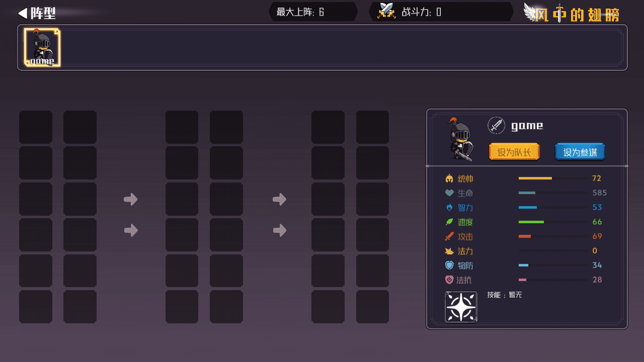This screenshot has width=644, height=362.
Task: Click the 生命 heart icon
Action: coord(449,193)
